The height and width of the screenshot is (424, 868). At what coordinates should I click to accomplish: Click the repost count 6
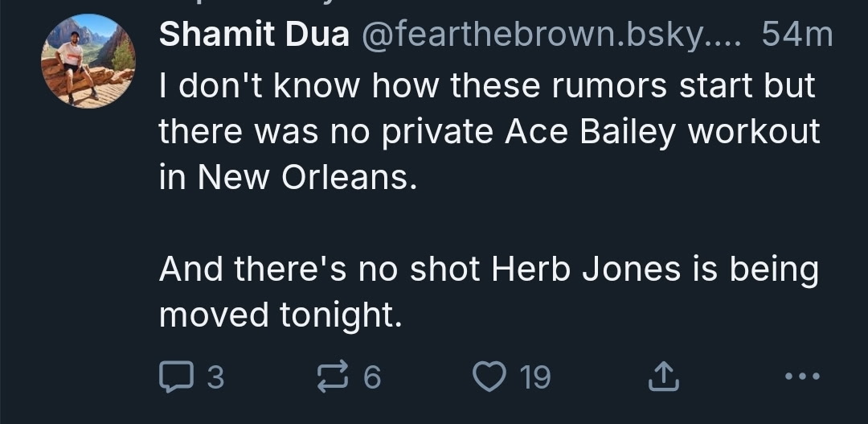371,377
